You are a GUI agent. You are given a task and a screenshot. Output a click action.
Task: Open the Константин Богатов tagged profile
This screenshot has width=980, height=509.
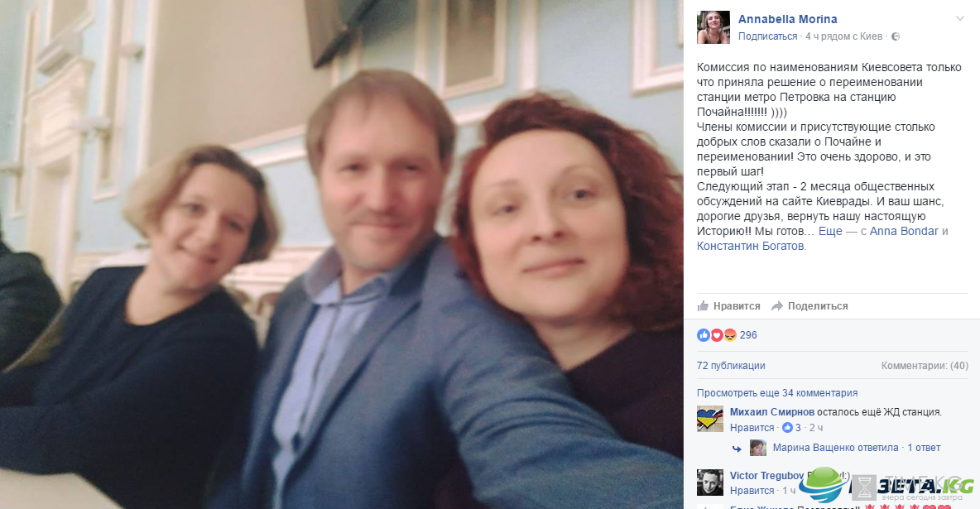pos(751,247)
